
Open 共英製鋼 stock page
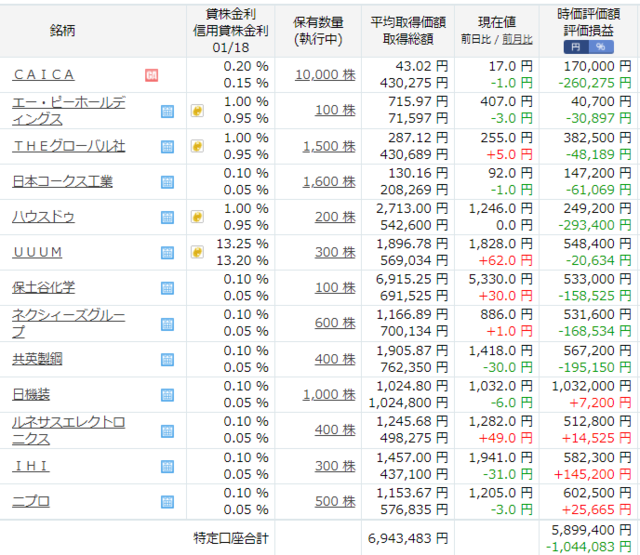click(37, 359)
